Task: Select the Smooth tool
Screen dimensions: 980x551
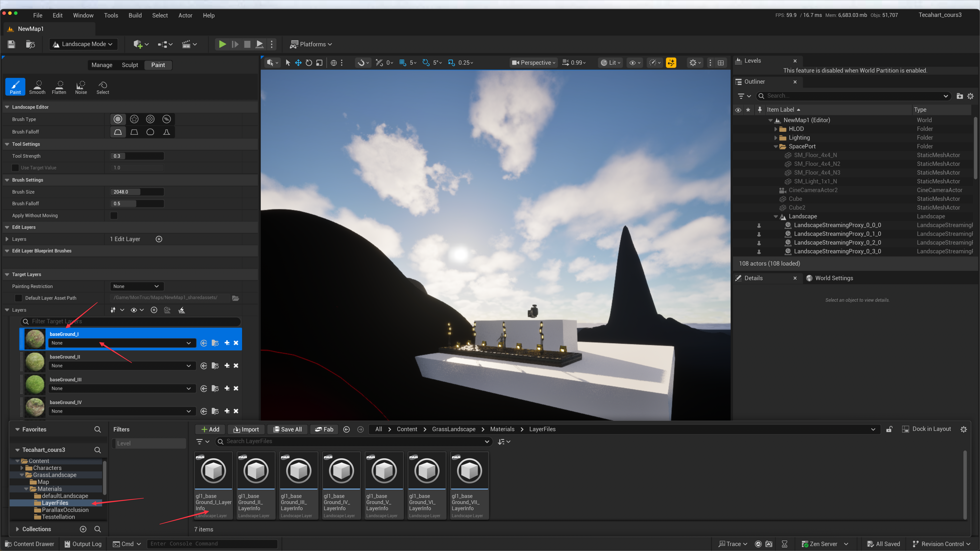Action: coord(37,87)
